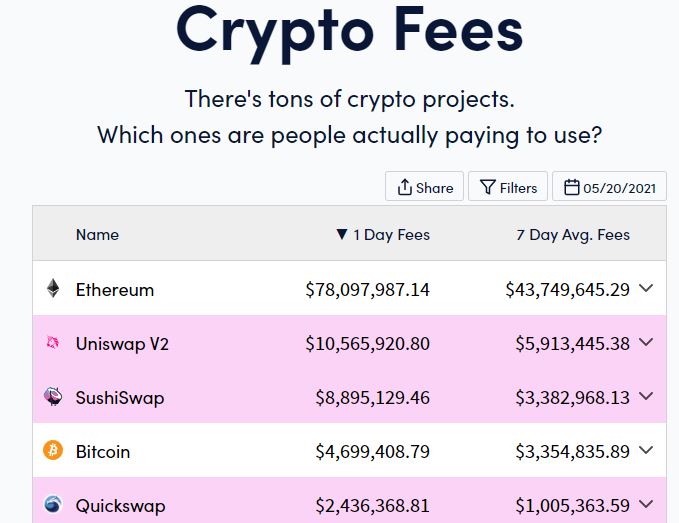This screenshot has width=679, height=523.
Task: Click the orange Bitcoin logo icon
Action: [x=53, y=450]
